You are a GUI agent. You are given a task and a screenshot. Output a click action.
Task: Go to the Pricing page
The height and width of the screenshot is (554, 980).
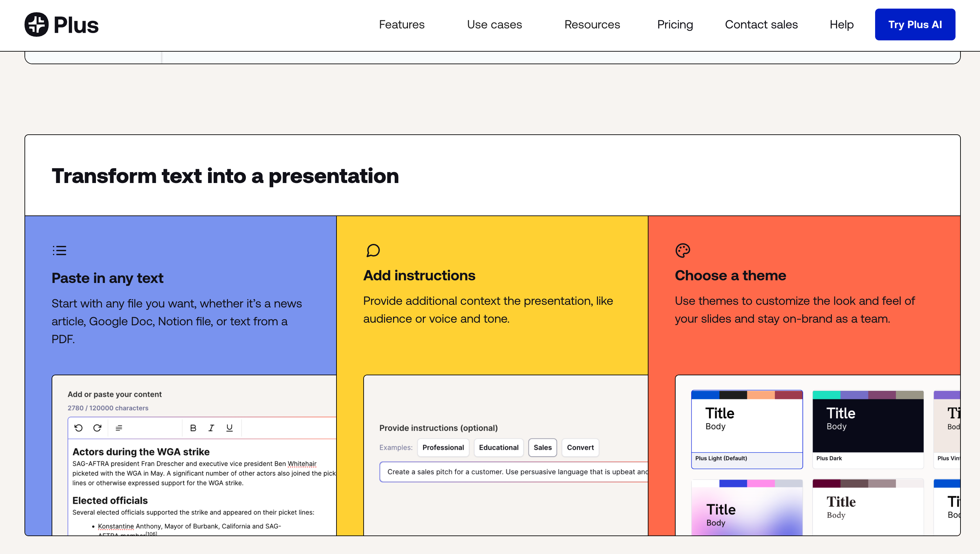(x=675, y=24)
